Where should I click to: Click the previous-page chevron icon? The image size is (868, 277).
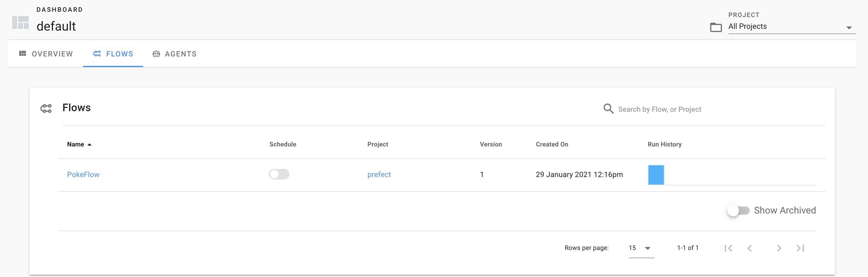[x=750, y=248]
